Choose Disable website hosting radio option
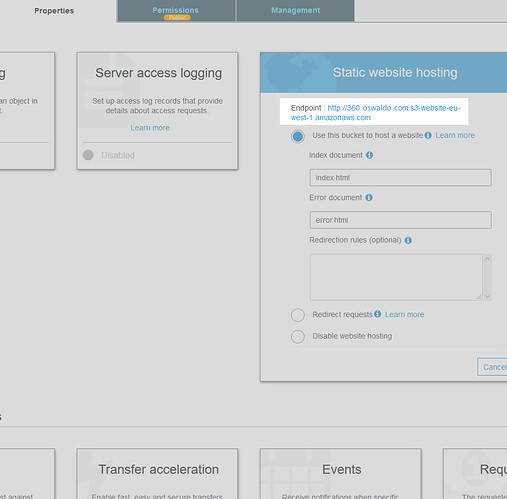The image size is (507, 499). point(298,337)
